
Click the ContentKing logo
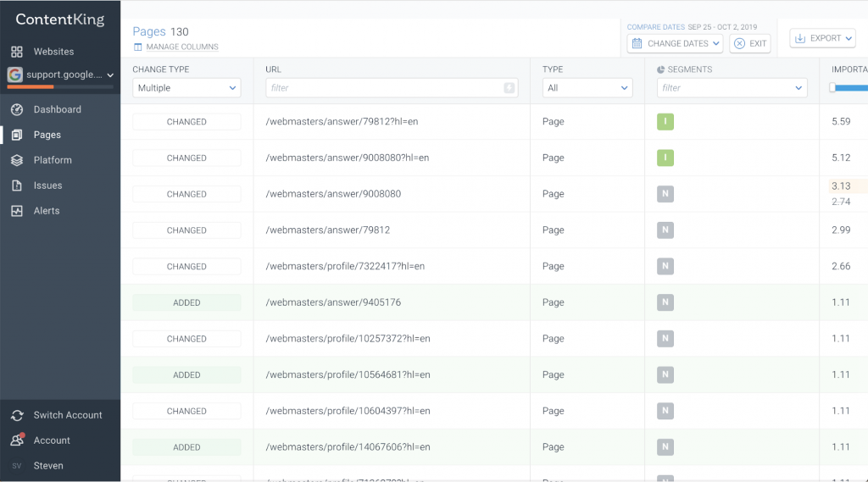click(60, 19)
